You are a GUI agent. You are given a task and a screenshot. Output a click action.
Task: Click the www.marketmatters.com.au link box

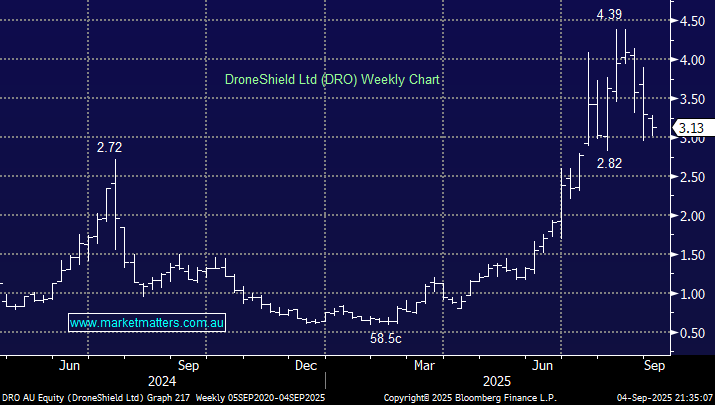coord(147,323)
